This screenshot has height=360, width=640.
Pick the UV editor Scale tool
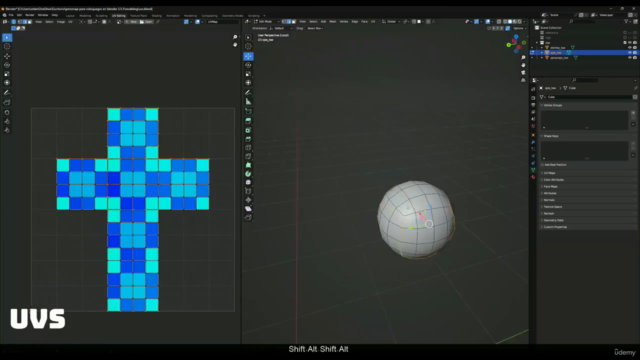(7, 74)
